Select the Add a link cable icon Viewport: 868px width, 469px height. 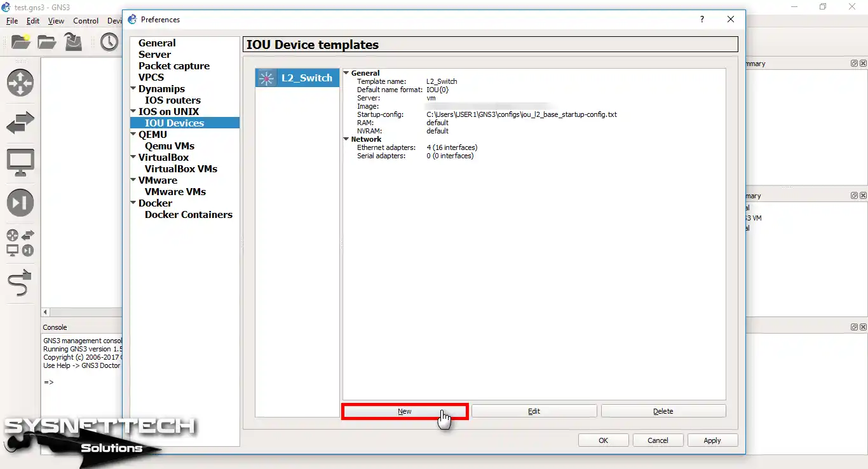coord(20,283)
